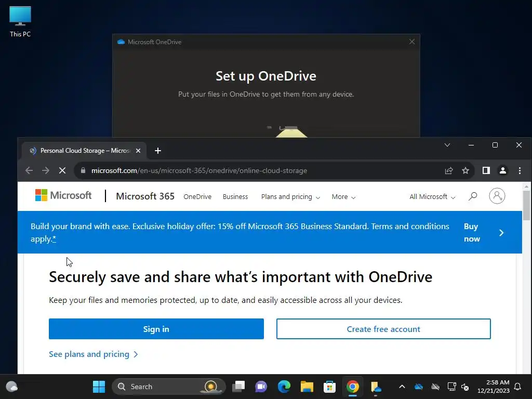
Task: Show hidden system tray icons
Action: tap(402, 387)
